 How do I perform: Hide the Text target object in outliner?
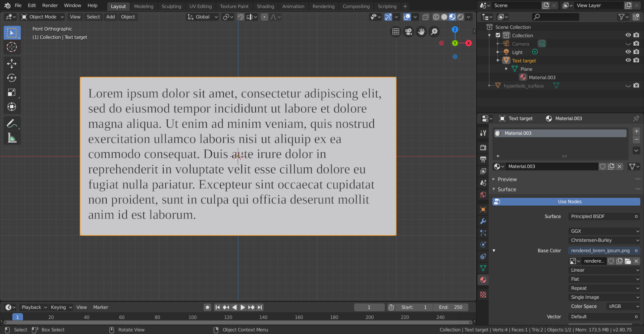628,60
